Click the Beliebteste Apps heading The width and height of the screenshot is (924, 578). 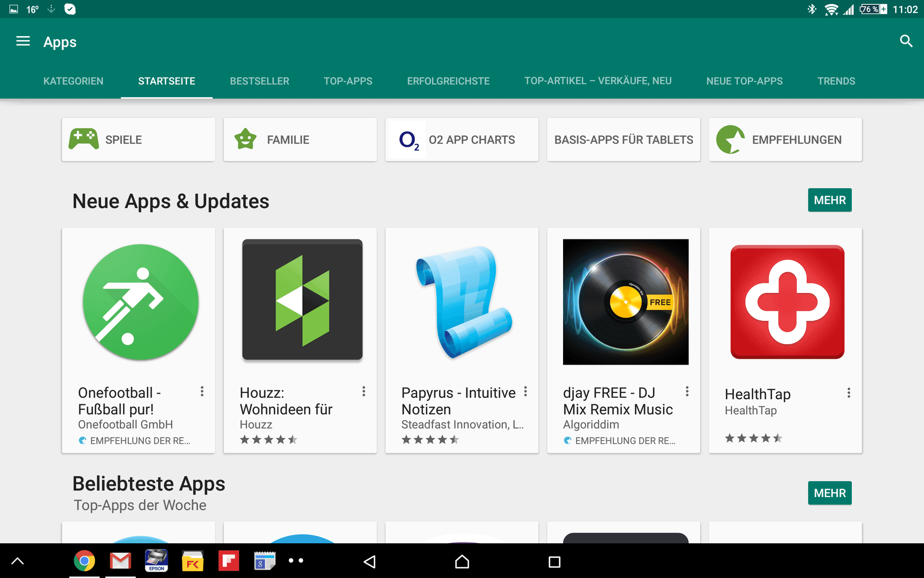149,484
